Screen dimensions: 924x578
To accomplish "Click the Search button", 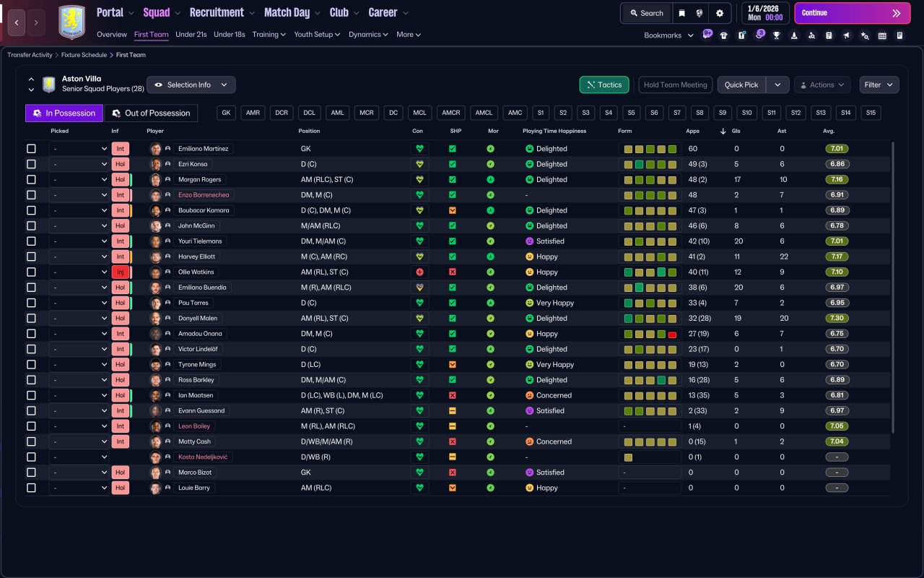I will [646, 13].
